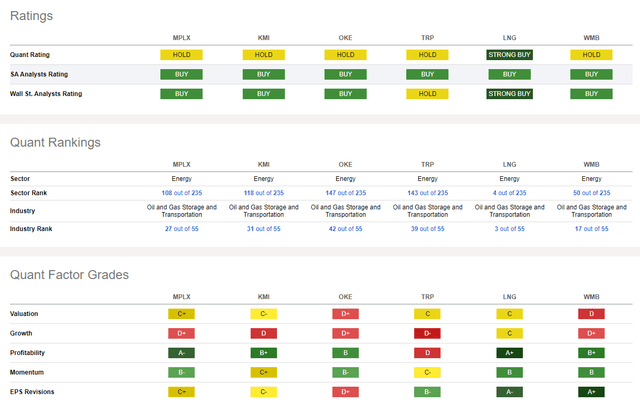Open LNG sector rank 4 out of 235
Viewport: 640px width, 412px height.
tap(509, 193)
